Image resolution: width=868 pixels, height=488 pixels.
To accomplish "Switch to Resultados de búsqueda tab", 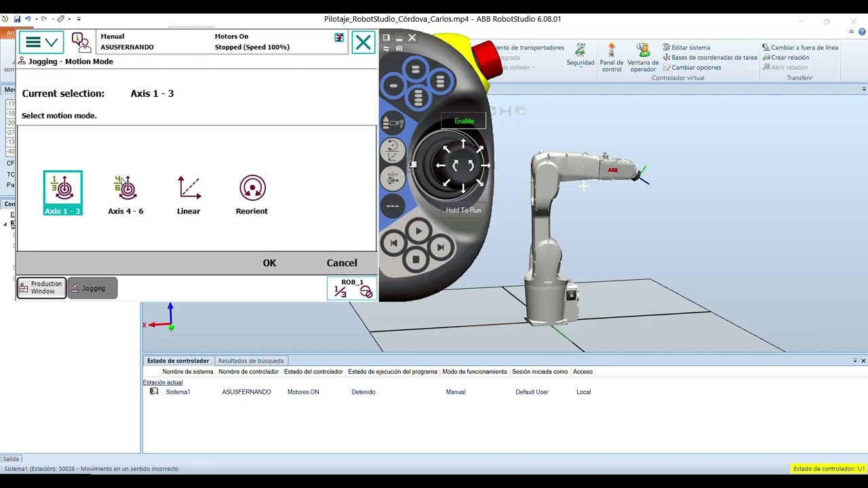I will pos(251,361).
